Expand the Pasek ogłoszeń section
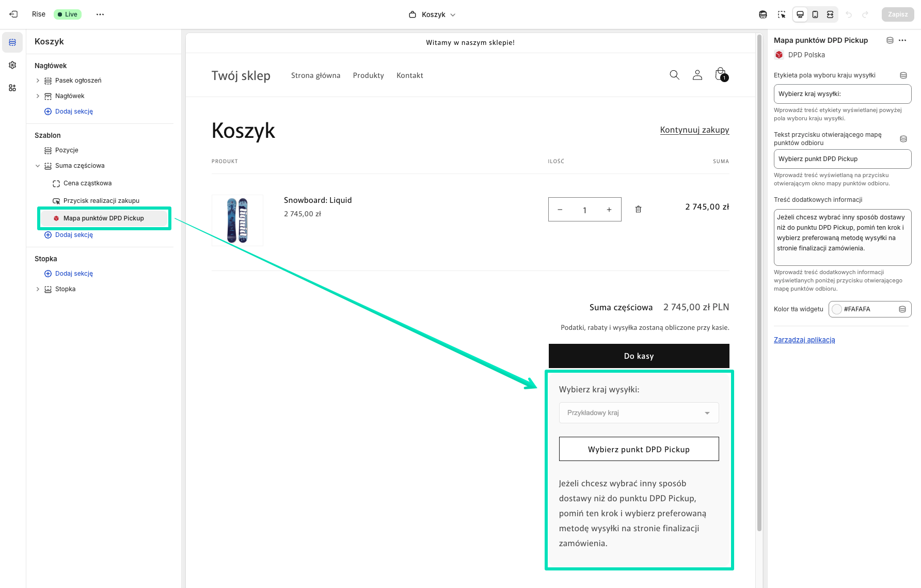This screenshot has width=921, height=588. (38, 81)
